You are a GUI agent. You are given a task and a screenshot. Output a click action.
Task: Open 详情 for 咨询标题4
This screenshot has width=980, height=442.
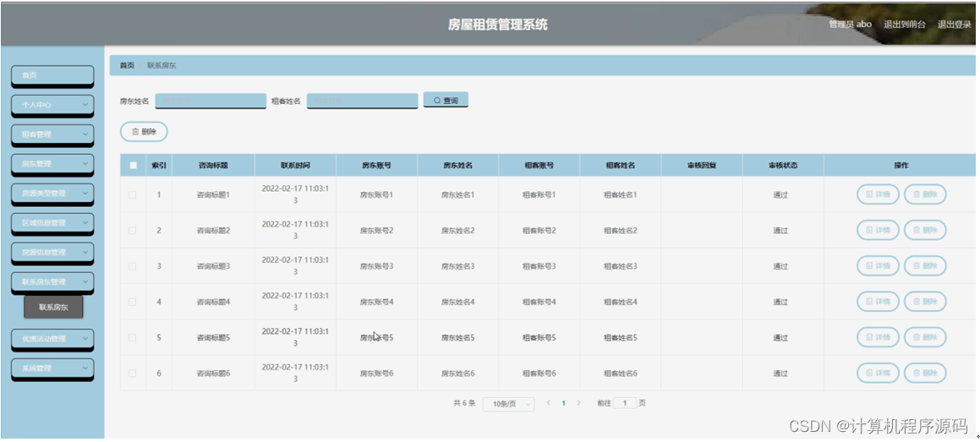click(x=878, y=303)
